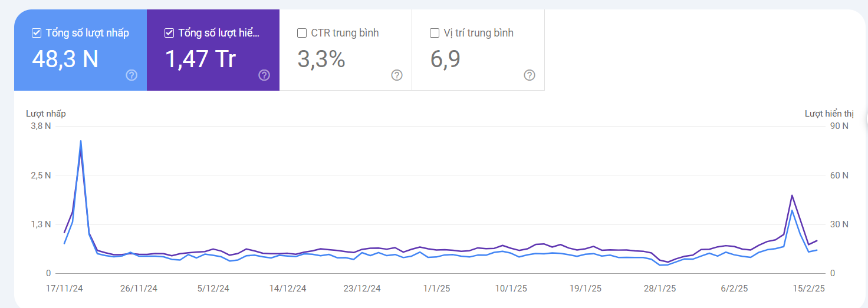
Task: Click the 1,47 Tr impressions value
Action: (x=200, y=59)
